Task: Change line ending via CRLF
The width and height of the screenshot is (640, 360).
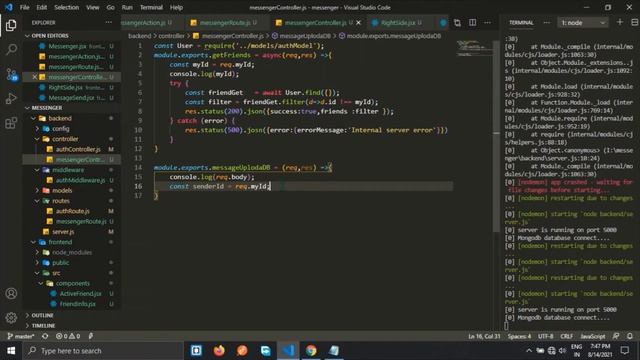Action: tap(567, 336)
